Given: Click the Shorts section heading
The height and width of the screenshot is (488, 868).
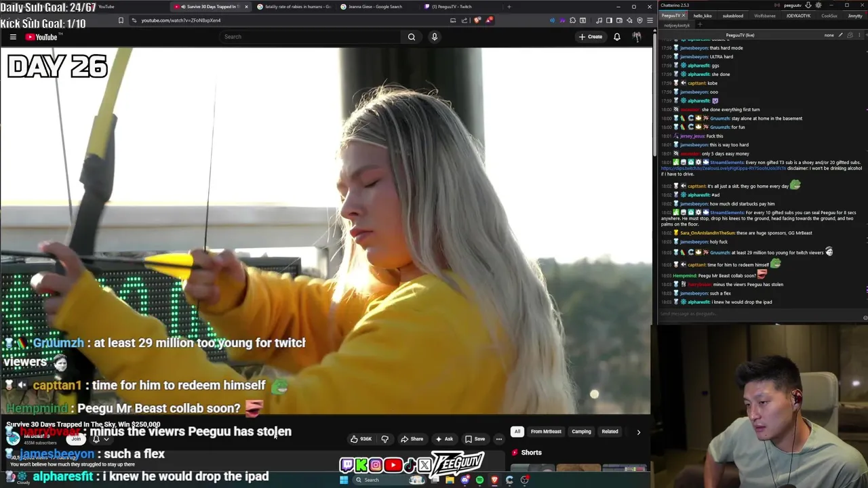Looking at the screenshot, I should coord(531,452).
